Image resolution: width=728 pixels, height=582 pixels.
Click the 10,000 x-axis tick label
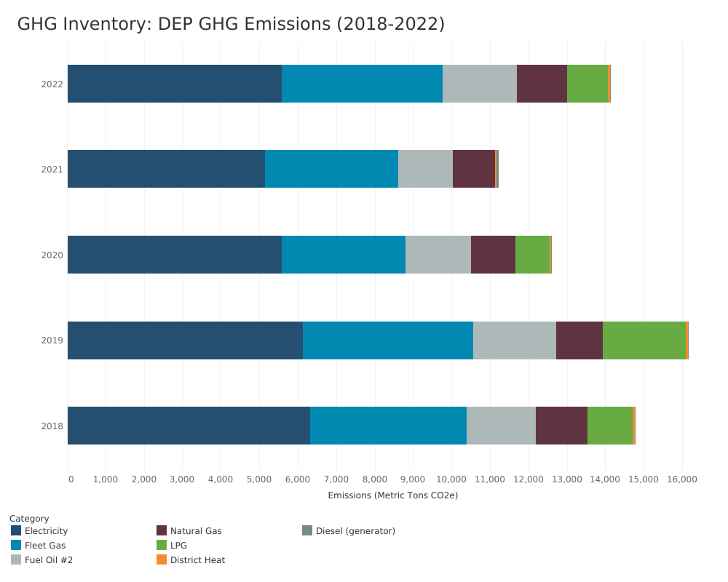451,479
